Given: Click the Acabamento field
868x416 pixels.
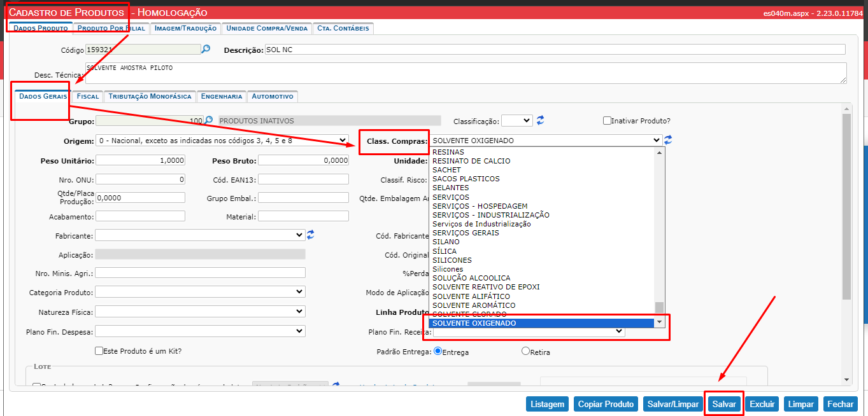Looking at the screenshot, I should click(141, 216).
